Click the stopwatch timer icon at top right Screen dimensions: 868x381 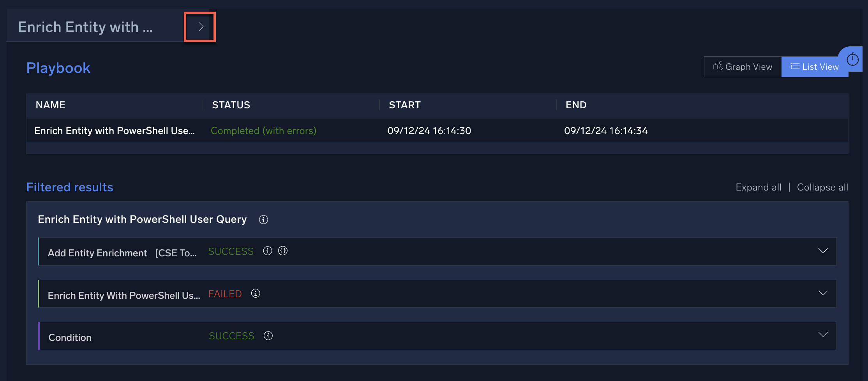click(x=852, y=59)
